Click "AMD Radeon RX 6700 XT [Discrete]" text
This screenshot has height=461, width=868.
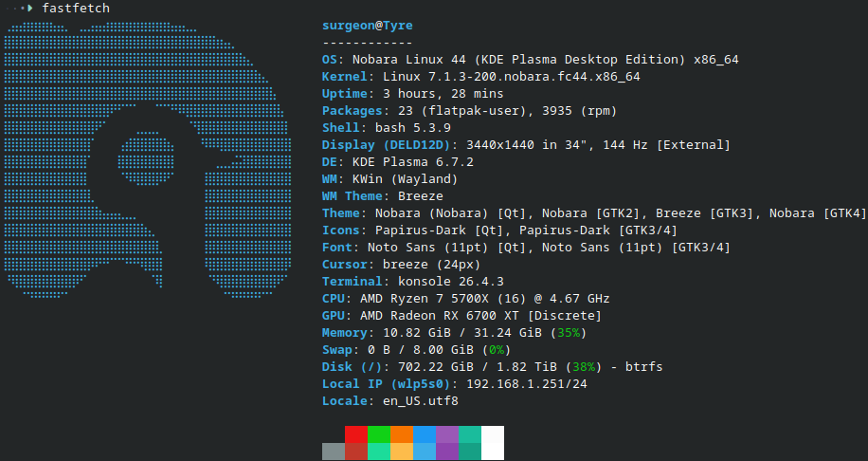pos(481,316)
